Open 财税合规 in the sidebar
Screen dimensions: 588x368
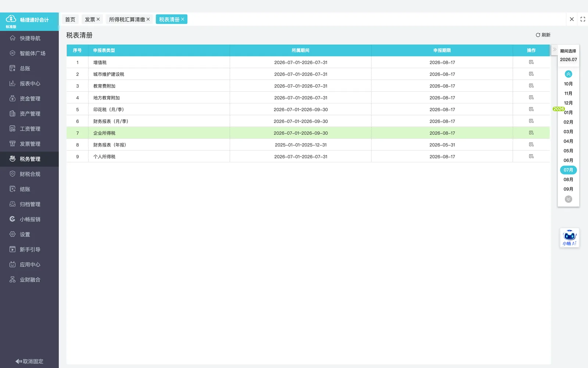coord(29,174)
